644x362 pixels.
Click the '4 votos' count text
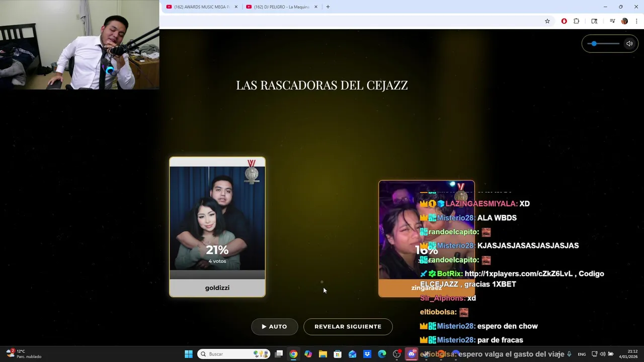tap(217, 261)
